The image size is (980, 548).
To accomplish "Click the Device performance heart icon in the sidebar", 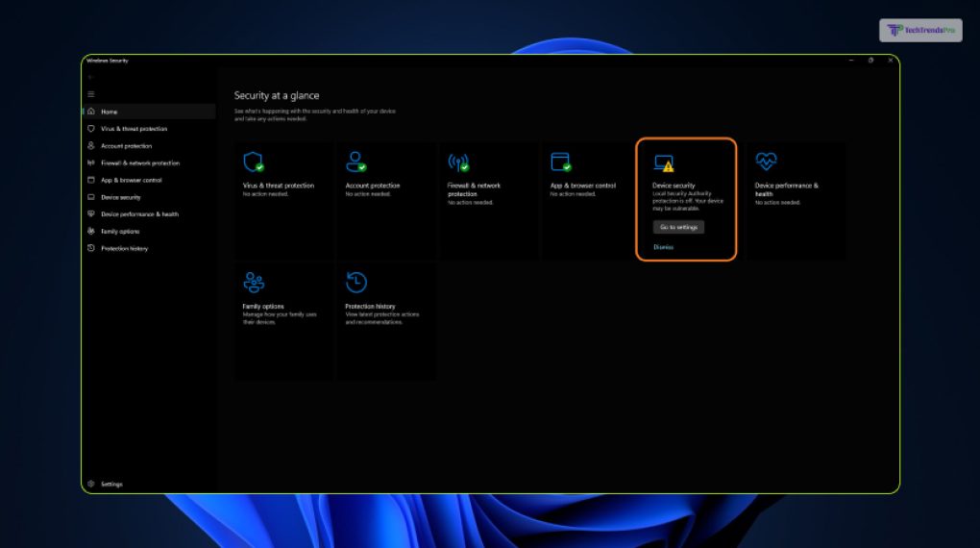I will [91, 214].
